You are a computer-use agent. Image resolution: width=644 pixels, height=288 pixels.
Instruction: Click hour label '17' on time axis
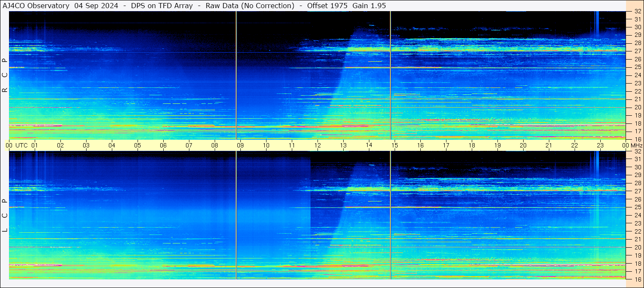pyautogui.click(x=446, y=145)
